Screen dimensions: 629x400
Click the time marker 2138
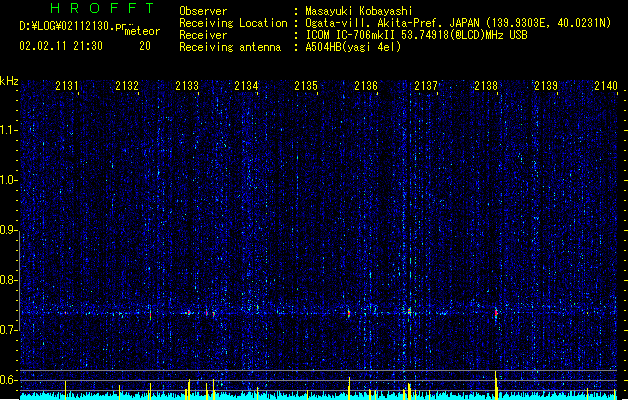486,86
